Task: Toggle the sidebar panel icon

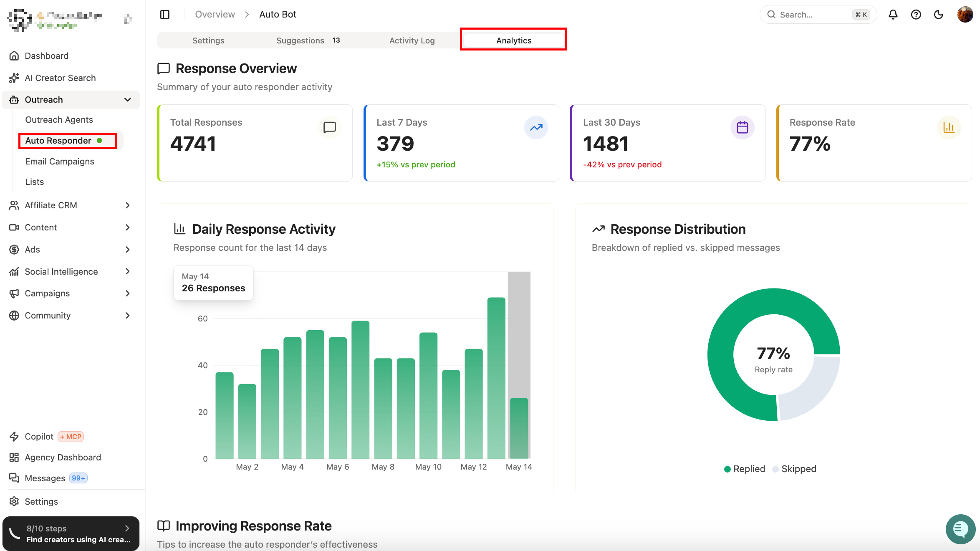Action: 165,15
